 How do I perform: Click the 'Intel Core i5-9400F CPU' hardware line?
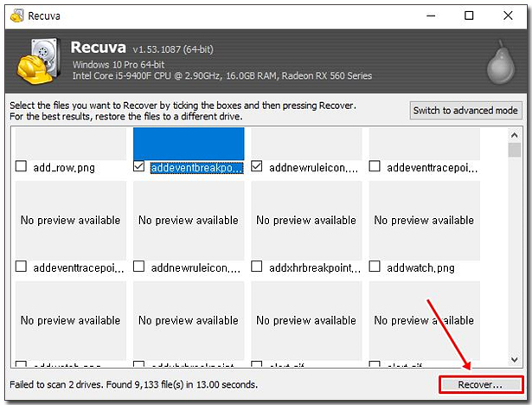pos(222,75)
